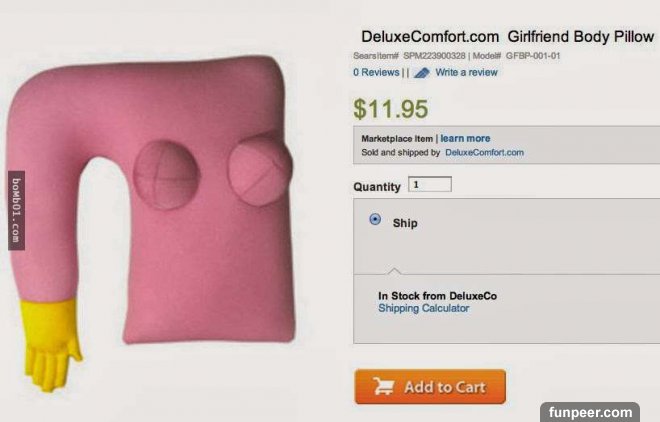This screenshot has height=422, width=660.
Task: Click the Ship option label
Action: (x=405, y=223)
